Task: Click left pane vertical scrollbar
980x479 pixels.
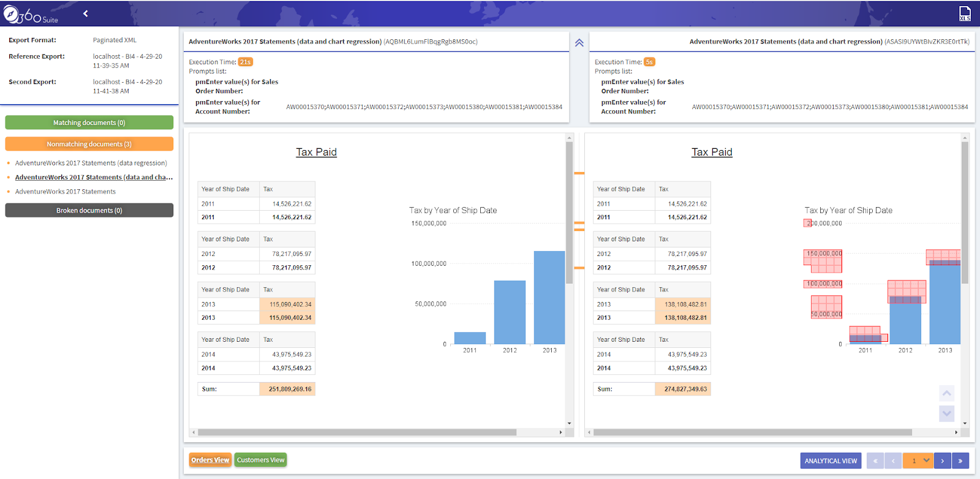Action: (569, 213)
